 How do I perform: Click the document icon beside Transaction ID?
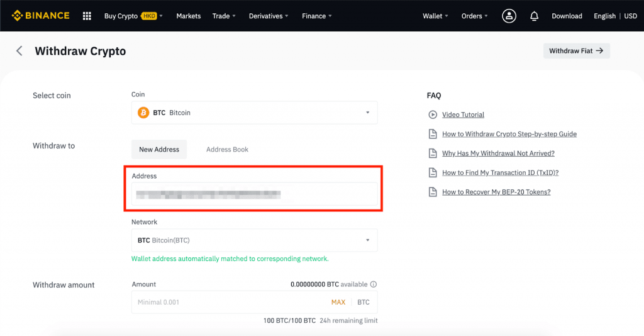click(x=433, y=172)
